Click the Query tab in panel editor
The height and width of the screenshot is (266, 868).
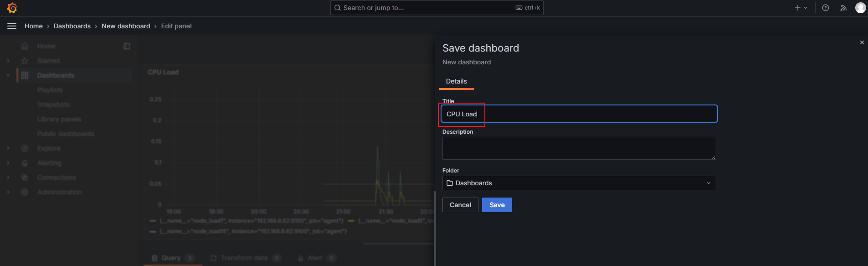tap(171, 258)
